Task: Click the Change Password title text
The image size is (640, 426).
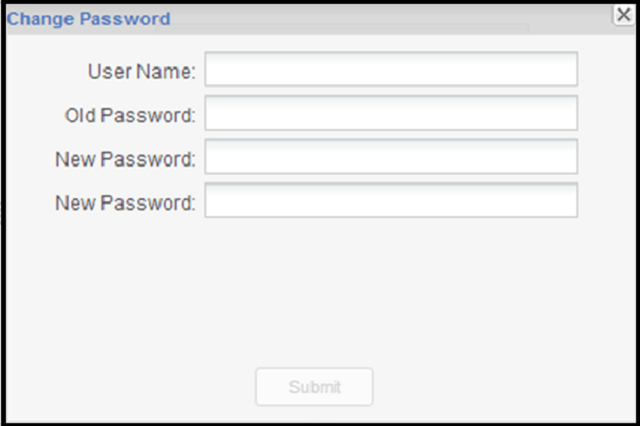Action: [x=88, y=19]
